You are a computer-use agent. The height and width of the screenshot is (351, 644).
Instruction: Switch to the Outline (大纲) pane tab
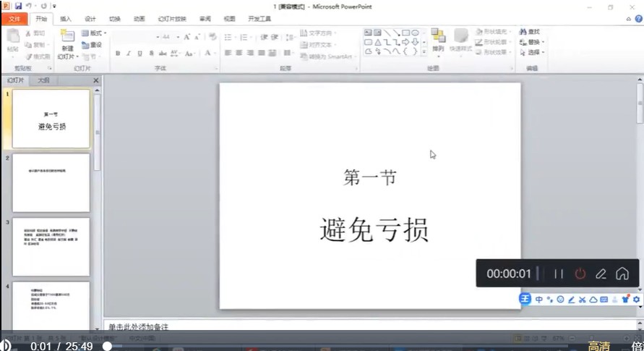point(43,80)
